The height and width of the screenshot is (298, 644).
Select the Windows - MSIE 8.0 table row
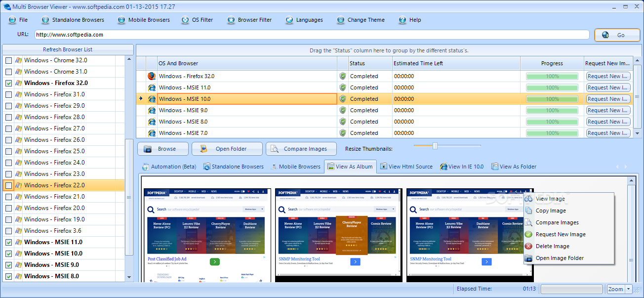(x=384, y=122)
